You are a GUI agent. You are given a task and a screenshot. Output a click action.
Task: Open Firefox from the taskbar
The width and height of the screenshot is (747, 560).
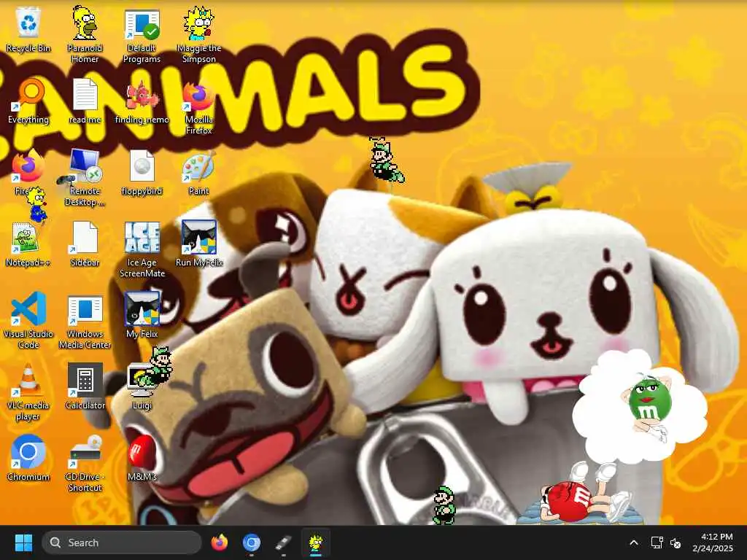pyautogui.click(x=219, y=542)
